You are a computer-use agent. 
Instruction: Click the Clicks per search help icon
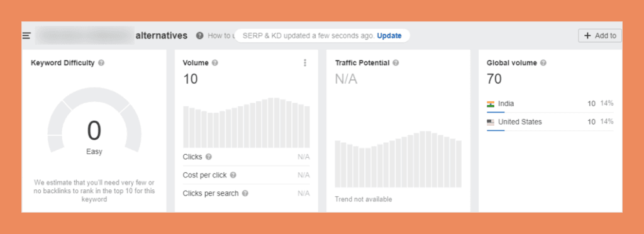(245, 193)
